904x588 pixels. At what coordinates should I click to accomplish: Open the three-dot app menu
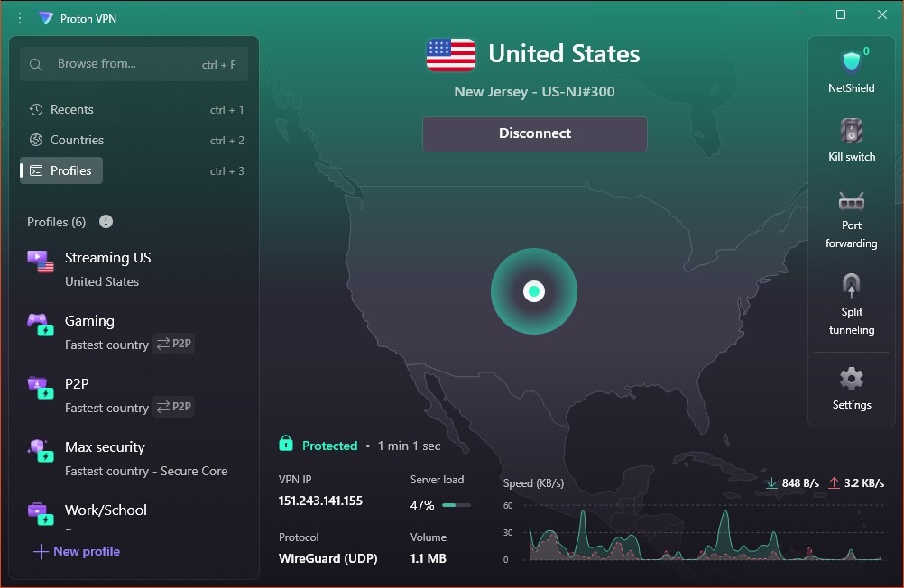click(18, 18)
